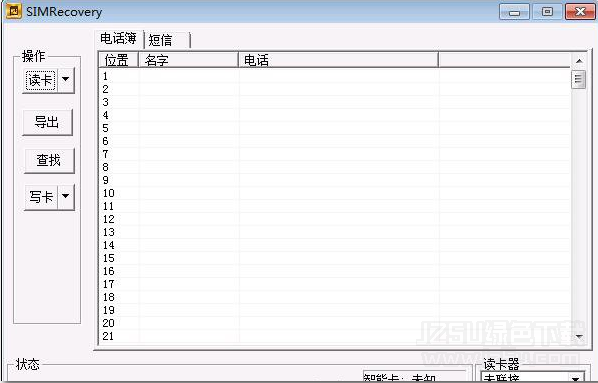Select row 12 in the phonebook list

pyautogui.click(x=334, y=219)
